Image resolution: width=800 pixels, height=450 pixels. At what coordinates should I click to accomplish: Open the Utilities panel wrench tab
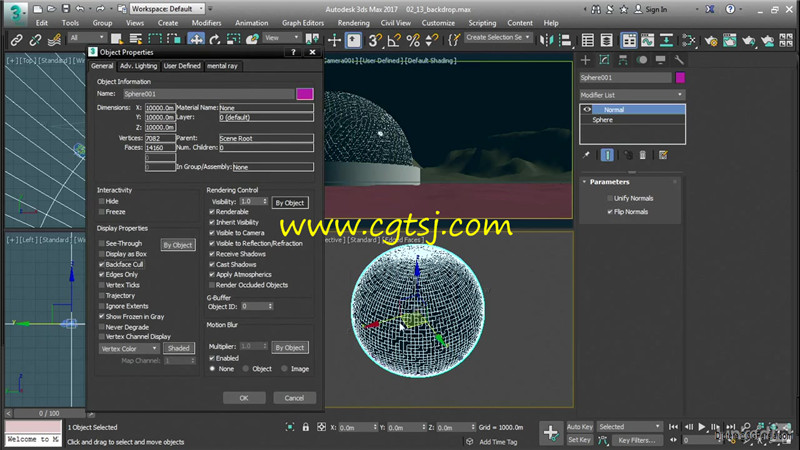(679, 60)
